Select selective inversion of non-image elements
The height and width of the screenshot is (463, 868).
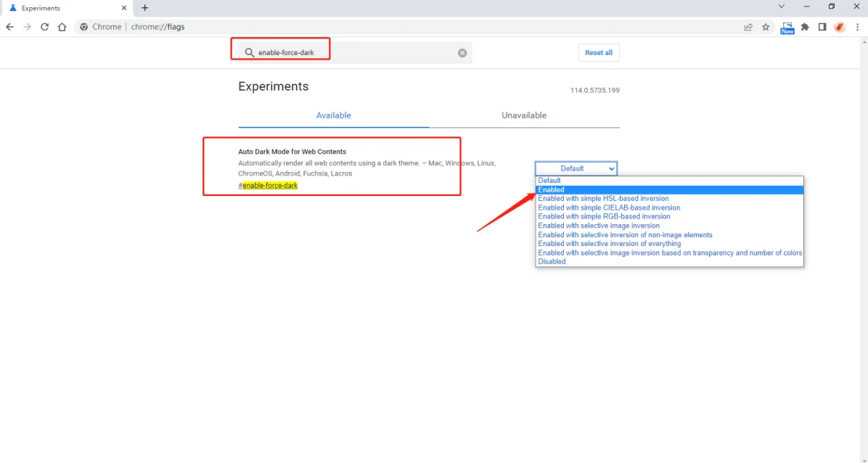coord(670,235)
